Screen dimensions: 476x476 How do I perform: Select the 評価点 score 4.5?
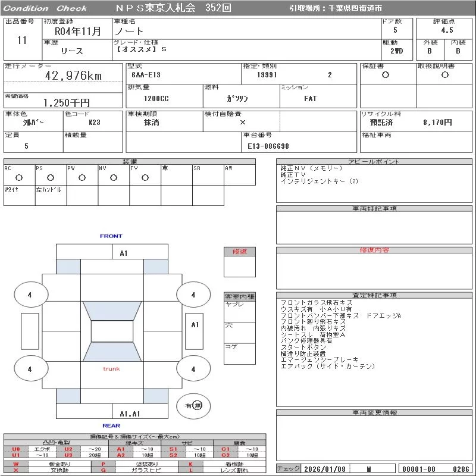tap(447, 30)
